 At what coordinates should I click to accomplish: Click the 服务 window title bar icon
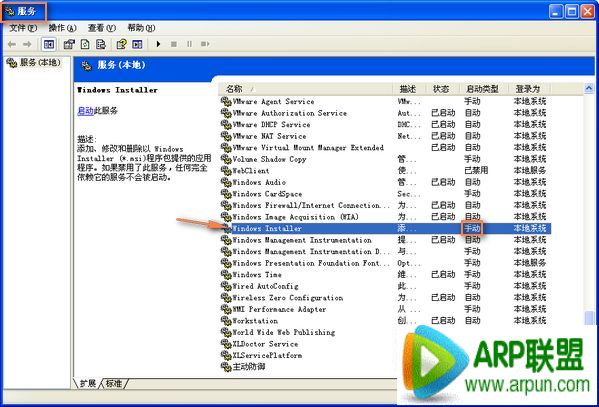[9, 11]
